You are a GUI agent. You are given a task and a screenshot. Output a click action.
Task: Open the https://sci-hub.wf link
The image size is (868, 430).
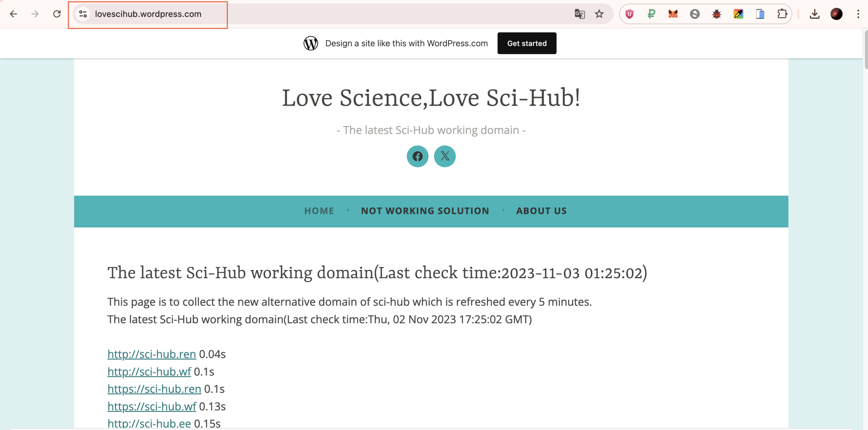point(152,406)
